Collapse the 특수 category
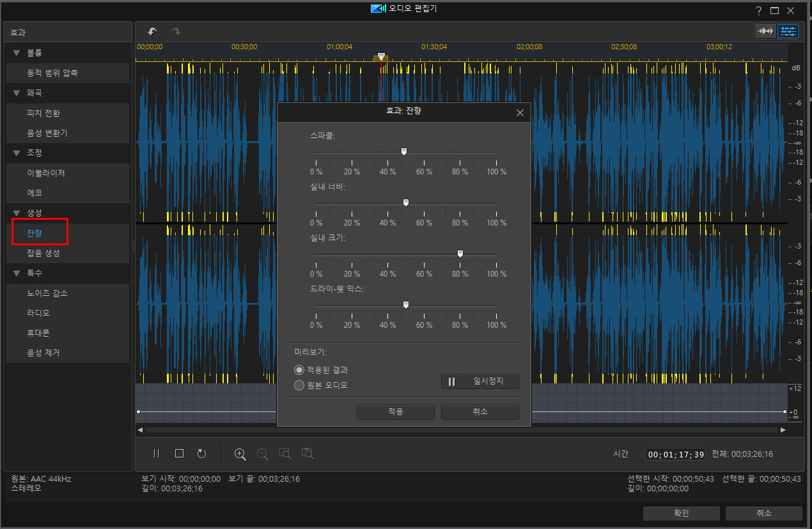Screen dimensions: 812x529 pos(17,273)
